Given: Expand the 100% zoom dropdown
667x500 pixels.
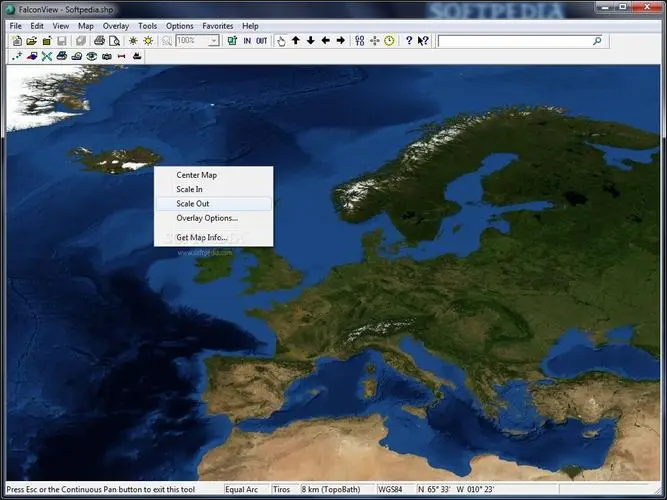Looking at the screenshot, I should (214, 41).
